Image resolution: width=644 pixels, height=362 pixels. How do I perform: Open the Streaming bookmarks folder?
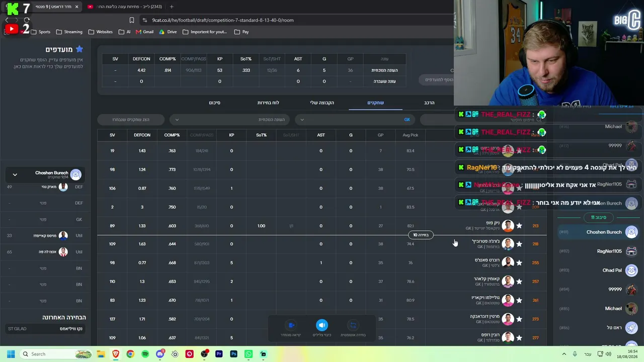click(69, 32)
